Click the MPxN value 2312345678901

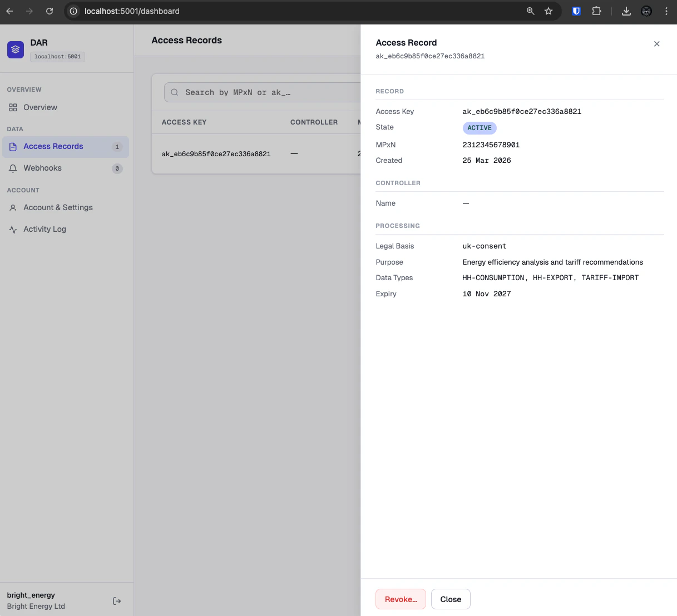point(491,145)
